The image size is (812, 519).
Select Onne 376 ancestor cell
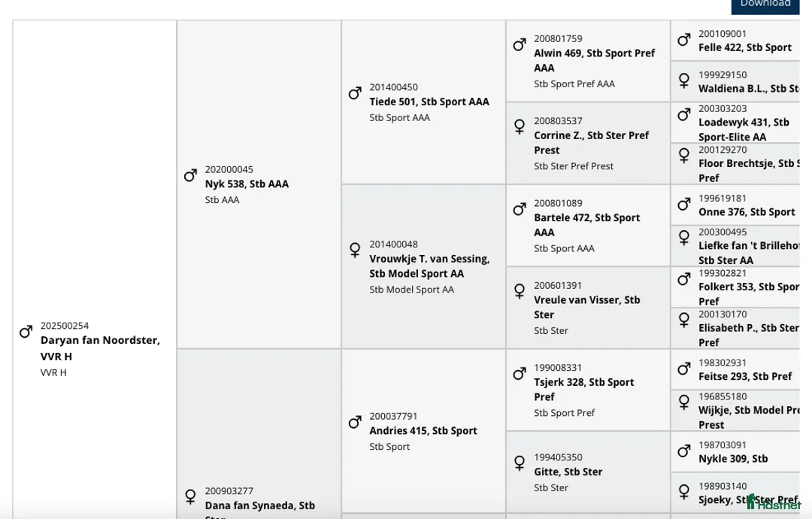[746, 212]
